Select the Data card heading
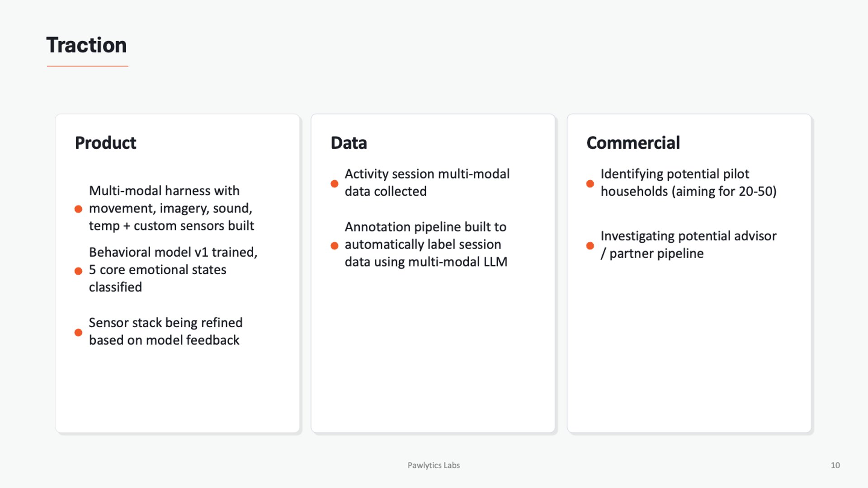 click(349, 143)
